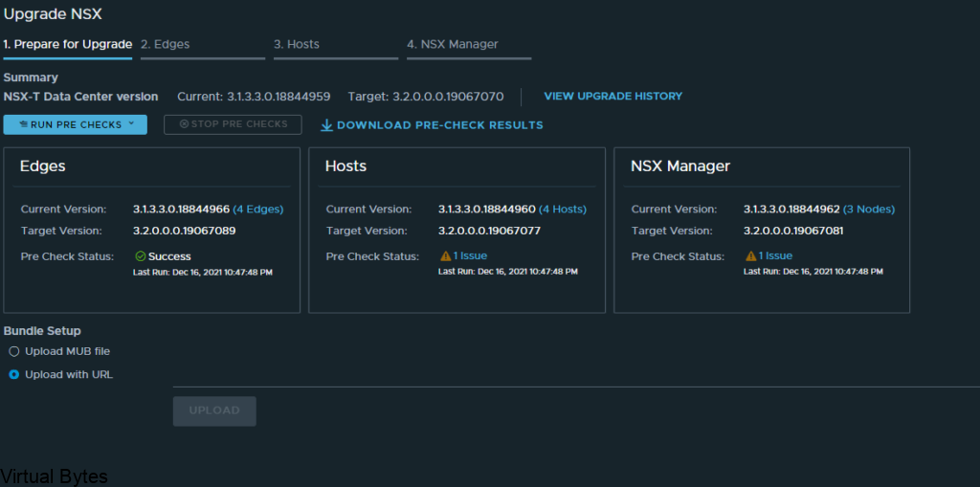Click the stop icon in Stop Pre Checks
The height and width of the screenshot is (487, 980).
point(184,123)
